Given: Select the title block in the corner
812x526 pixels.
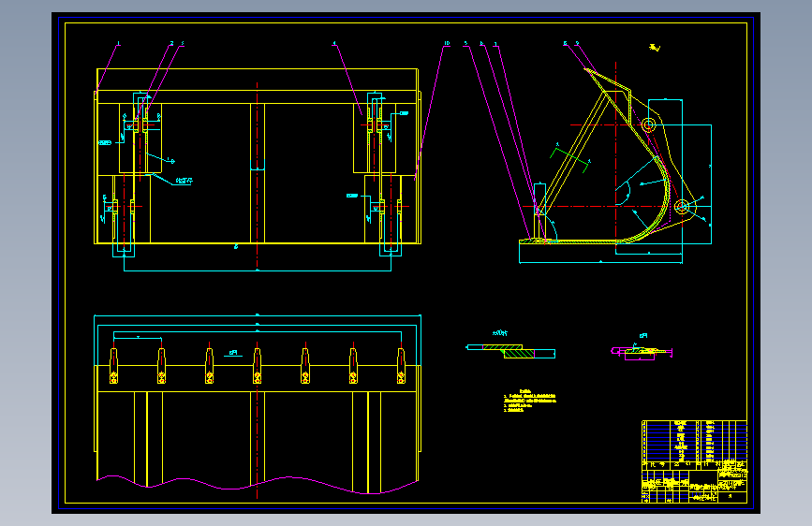Looking at the screenshot, I should 694,486.
